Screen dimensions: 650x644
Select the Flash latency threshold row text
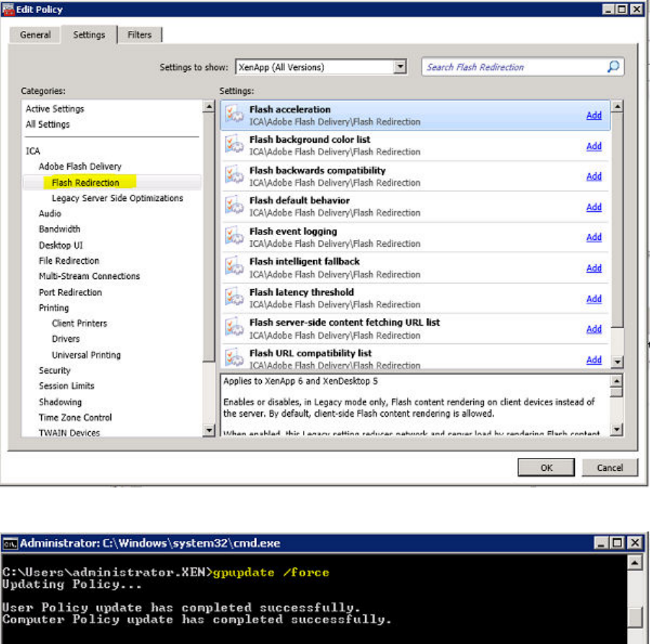click(302, 293)
